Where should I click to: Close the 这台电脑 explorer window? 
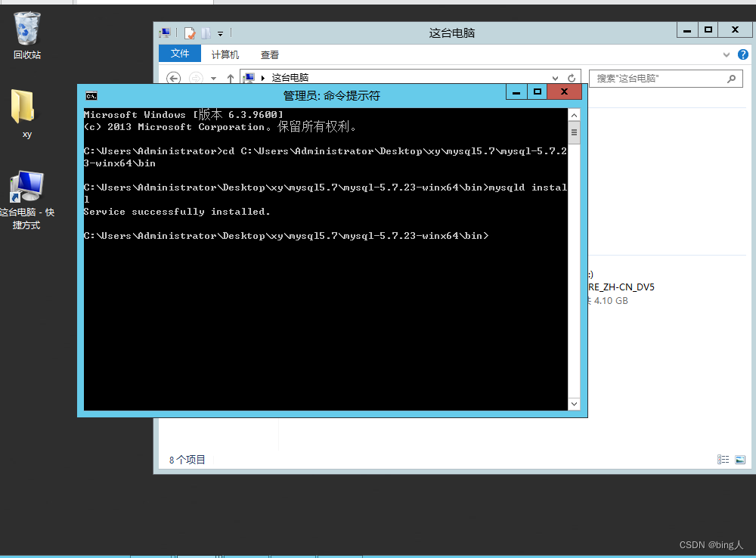point(736,30)
